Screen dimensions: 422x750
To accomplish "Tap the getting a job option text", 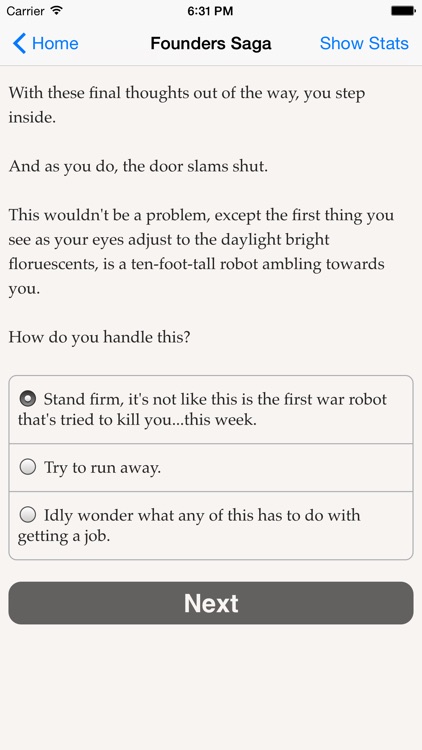I will pos(64,537).
